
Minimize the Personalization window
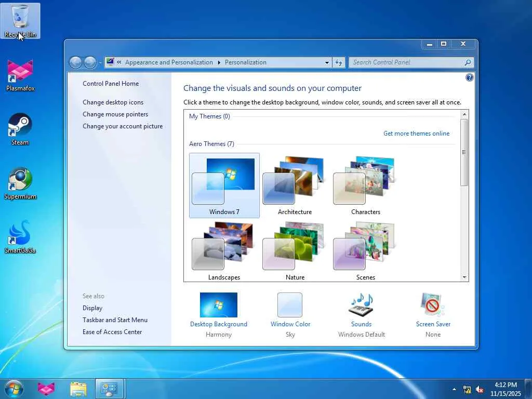tap(430, 44)
